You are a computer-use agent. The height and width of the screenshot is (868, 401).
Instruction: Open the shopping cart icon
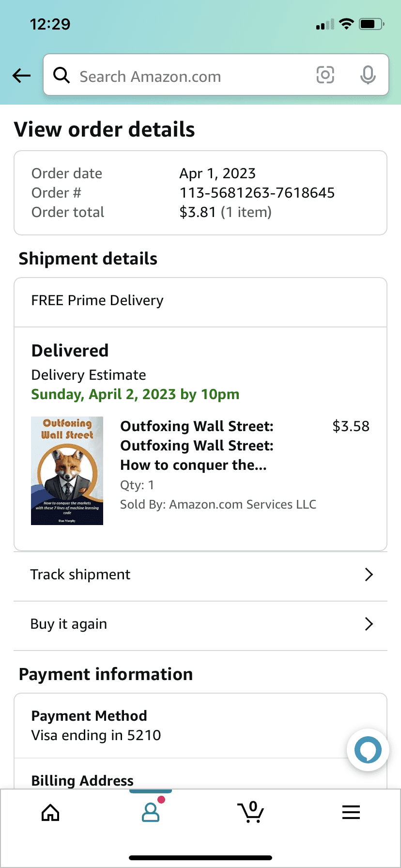pos(250,812)
